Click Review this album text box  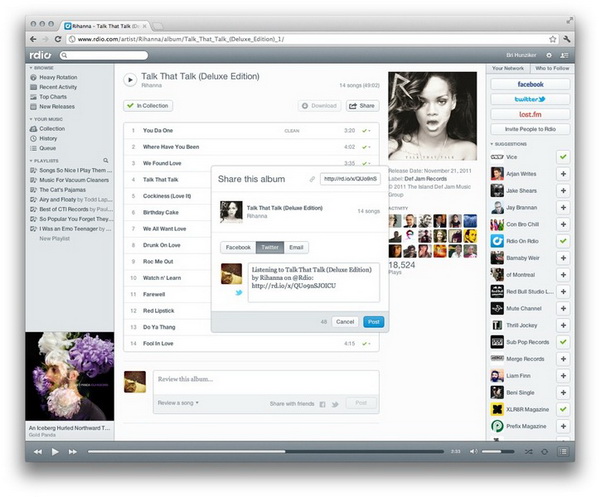pyautogui.click(x=266, y=382)
